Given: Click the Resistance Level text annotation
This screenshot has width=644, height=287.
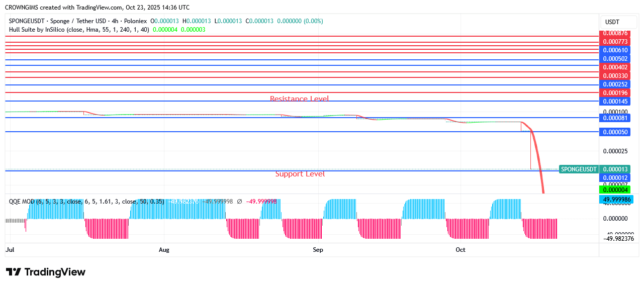Looking at the screenshot, I should tap(299, 99).
